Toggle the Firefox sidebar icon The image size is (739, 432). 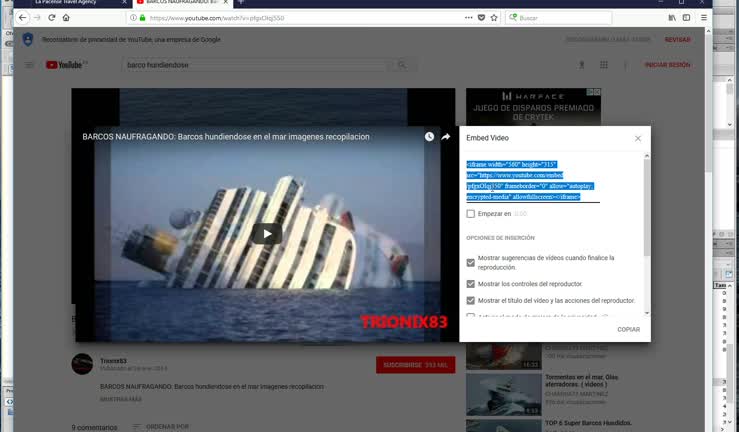[x=686, y=17]
